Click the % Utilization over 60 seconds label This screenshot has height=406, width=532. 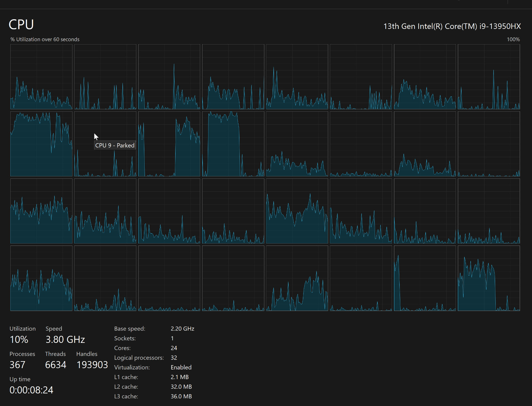point(45,39)
